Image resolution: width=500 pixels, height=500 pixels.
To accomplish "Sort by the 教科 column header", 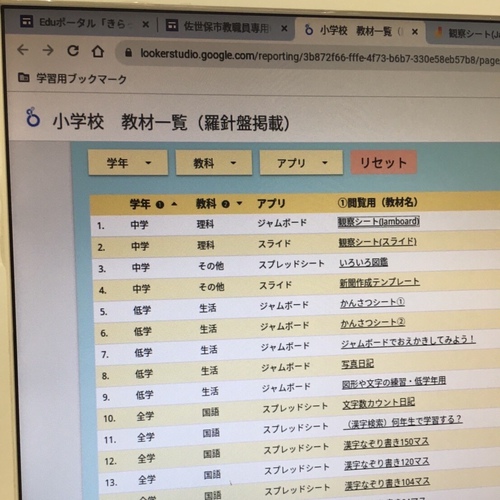I will point(206,203).
